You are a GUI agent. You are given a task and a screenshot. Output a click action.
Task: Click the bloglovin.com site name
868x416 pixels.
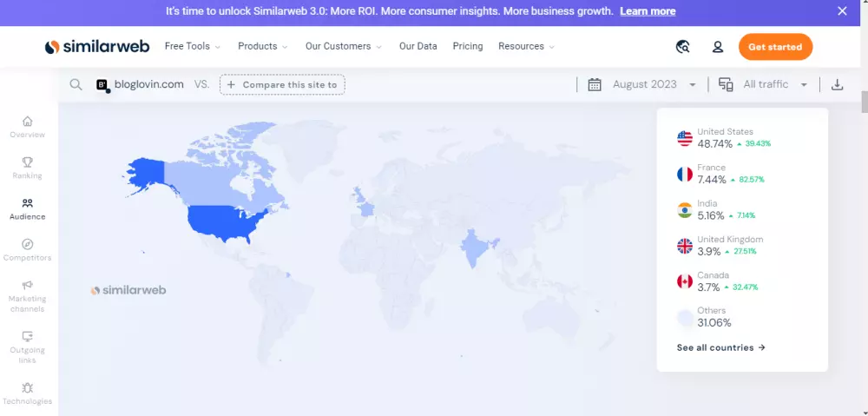coord(149,85)
